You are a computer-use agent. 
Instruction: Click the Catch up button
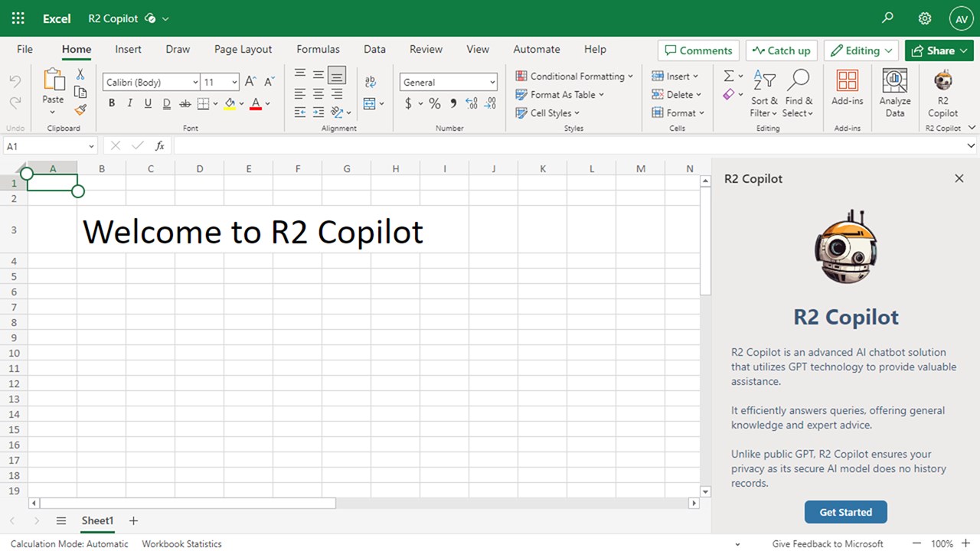point(782,51)
